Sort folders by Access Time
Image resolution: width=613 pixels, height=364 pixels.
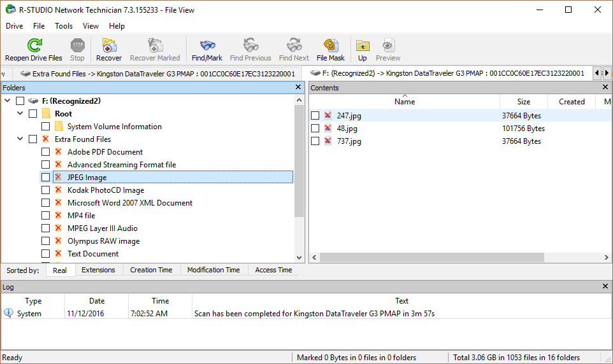tap(273, 270)
